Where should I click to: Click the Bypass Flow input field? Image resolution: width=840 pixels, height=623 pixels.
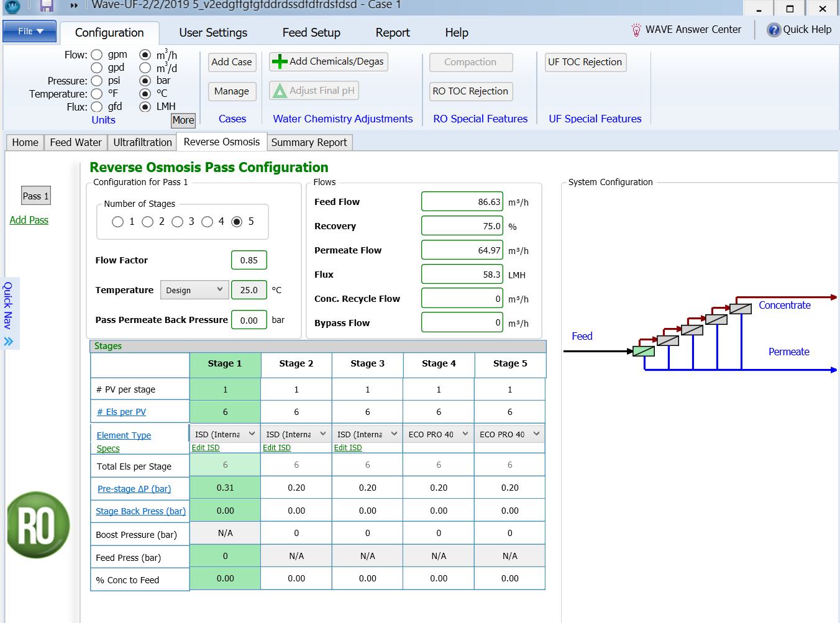[x=462, y=323]
